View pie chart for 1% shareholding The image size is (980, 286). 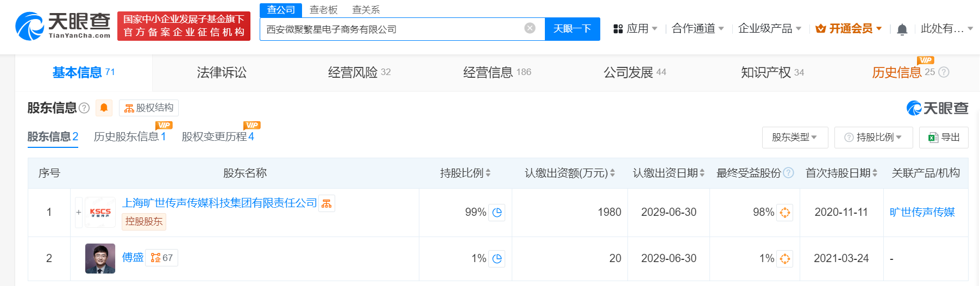pyautogui.click(x=497, y=259)
